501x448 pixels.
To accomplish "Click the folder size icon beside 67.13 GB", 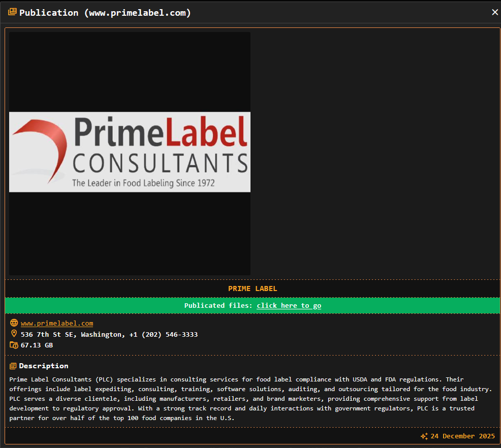I will [14, 345].
